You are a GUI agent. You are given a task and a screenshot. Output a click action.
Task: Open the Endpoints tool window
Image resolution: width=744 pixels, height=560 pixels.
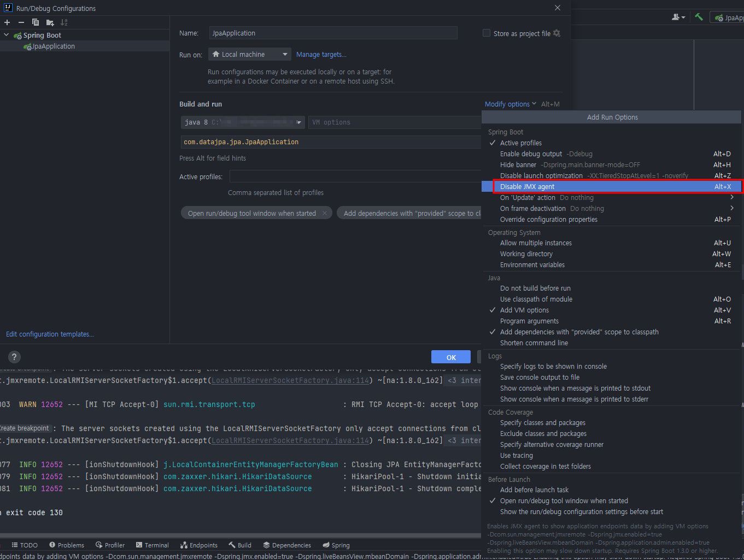pyautogui.click(x=199, y=545)
